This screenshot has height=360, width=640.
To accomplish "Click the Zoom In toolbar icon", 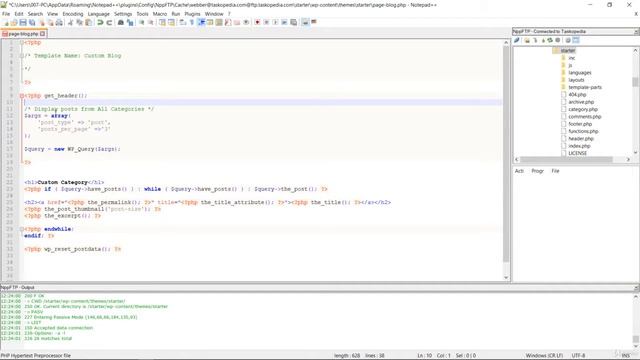I will 142,22.
